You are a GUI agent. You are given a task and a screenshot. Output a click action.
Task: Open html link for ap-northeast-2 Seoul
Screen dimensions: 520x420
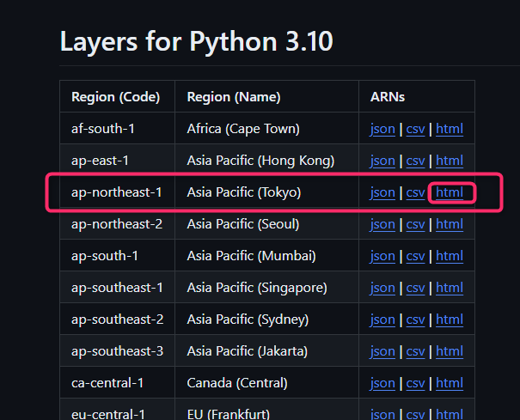tap(450, 224)
